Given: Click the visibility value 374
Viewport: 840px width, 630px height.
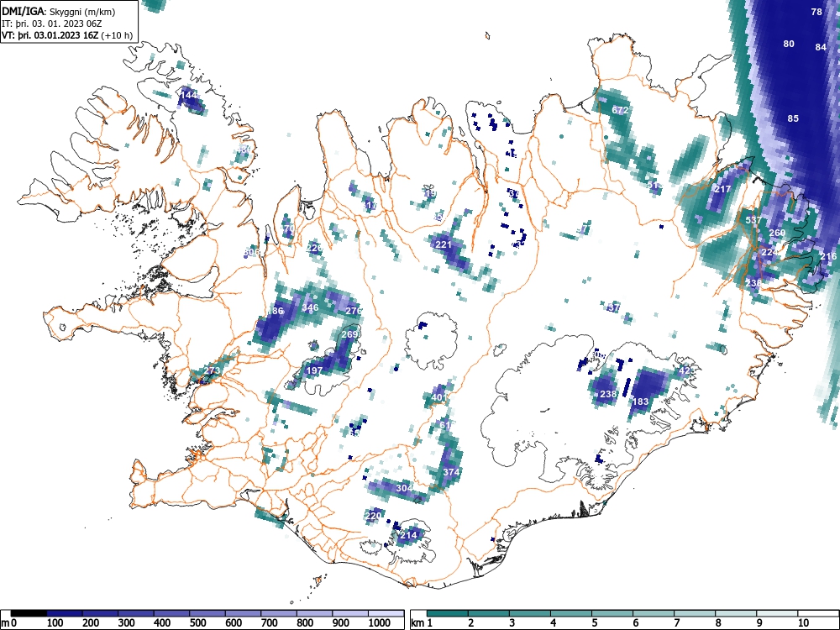Looking at the screenshot, I should 451,472.
